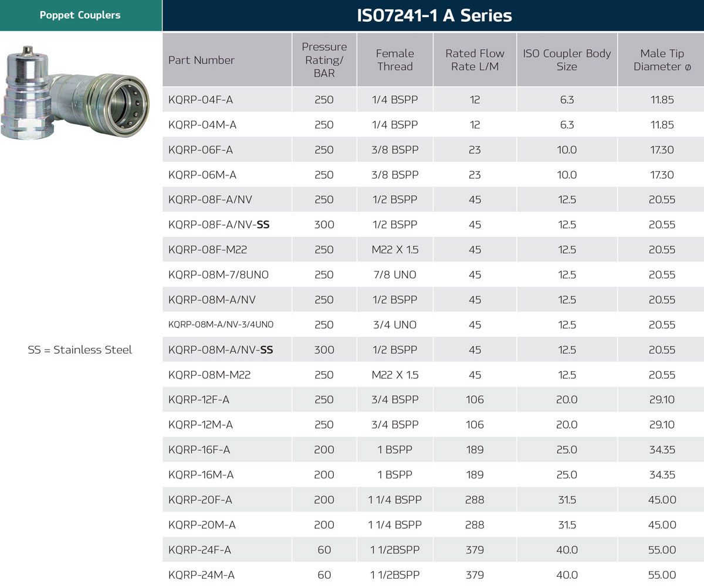Click the KQRP-08F-A/NV-SS part number
The image size is (704, 588).
(x=219, y=225)
